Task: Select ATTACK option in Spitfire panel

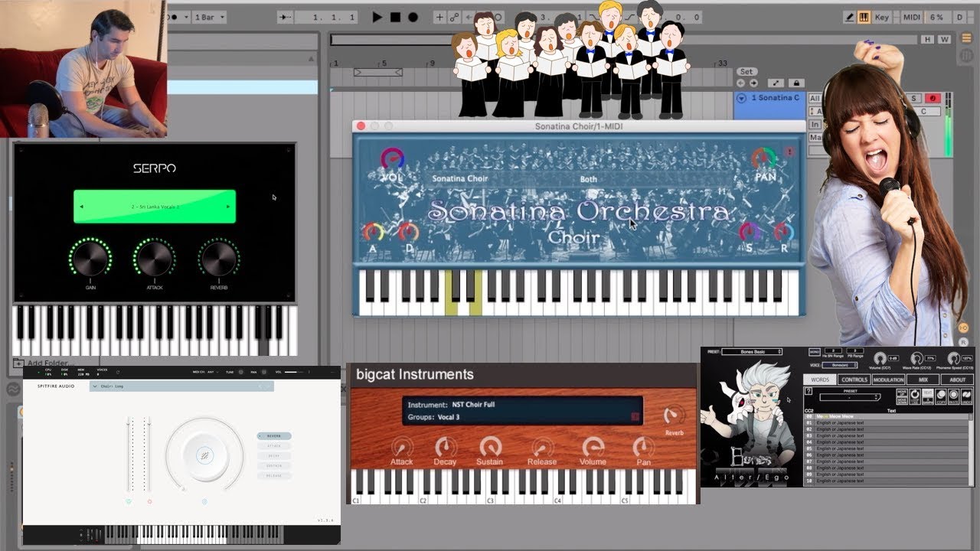Action: [274, 446]
